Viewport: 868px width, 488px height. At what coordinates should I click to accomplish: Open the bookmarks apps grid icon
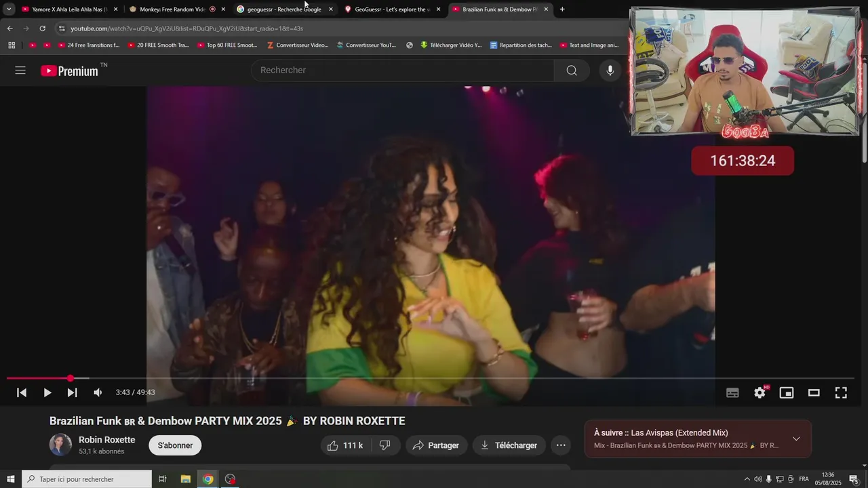12,45
